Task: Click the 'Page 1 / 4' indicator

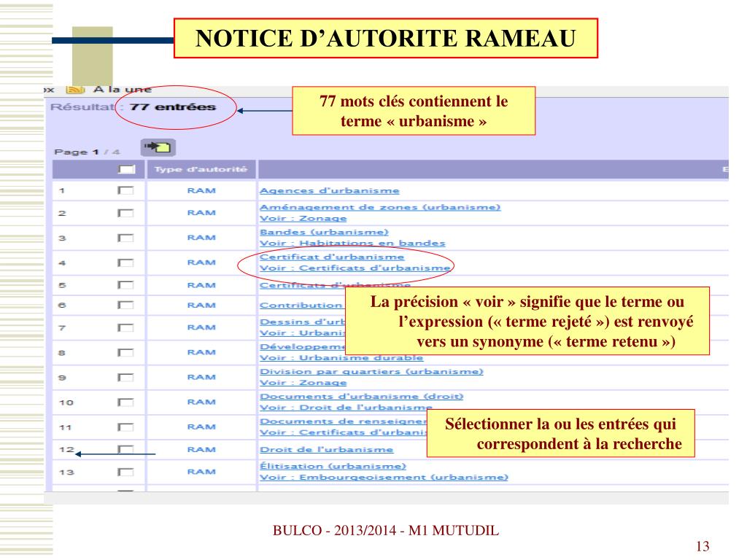Action: tap(87, 152)
